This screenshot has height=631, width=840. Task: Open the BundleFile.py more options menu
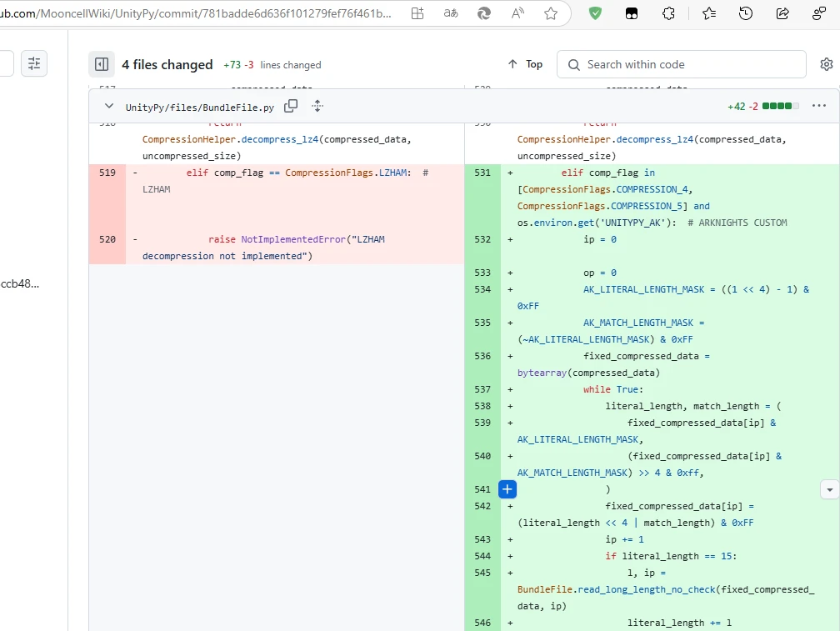[819, 106]
